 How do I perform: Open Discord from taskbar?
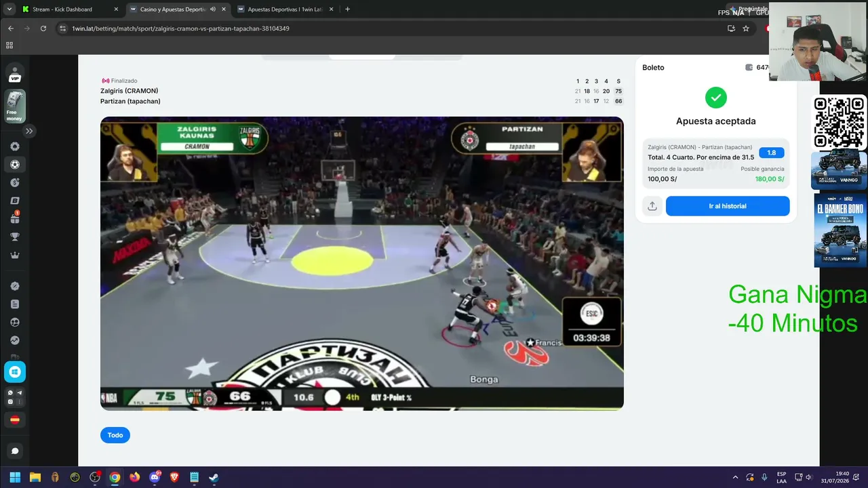click(x=155, y=477)
